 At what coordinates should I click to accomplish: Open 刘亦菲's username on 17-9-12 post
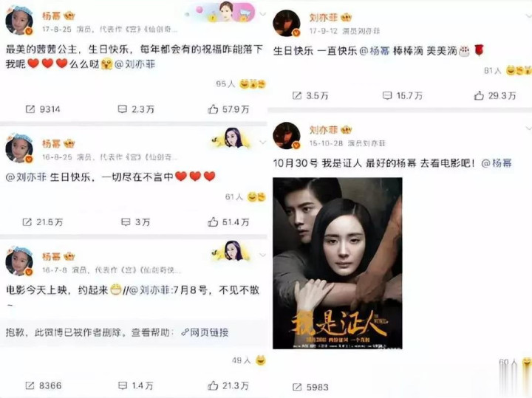[324, 17]
